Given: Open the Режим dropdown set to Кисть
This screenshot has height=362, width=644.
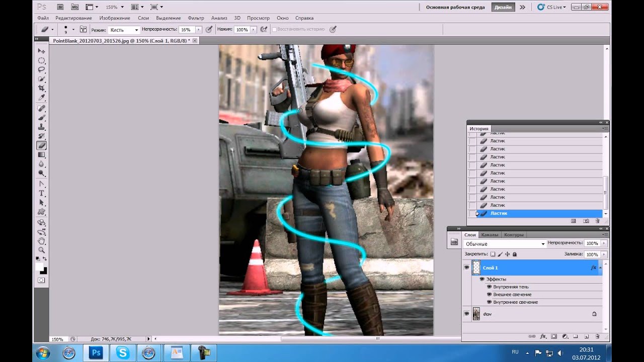Looking at the screenshot, I should click(x=124, y=30).
